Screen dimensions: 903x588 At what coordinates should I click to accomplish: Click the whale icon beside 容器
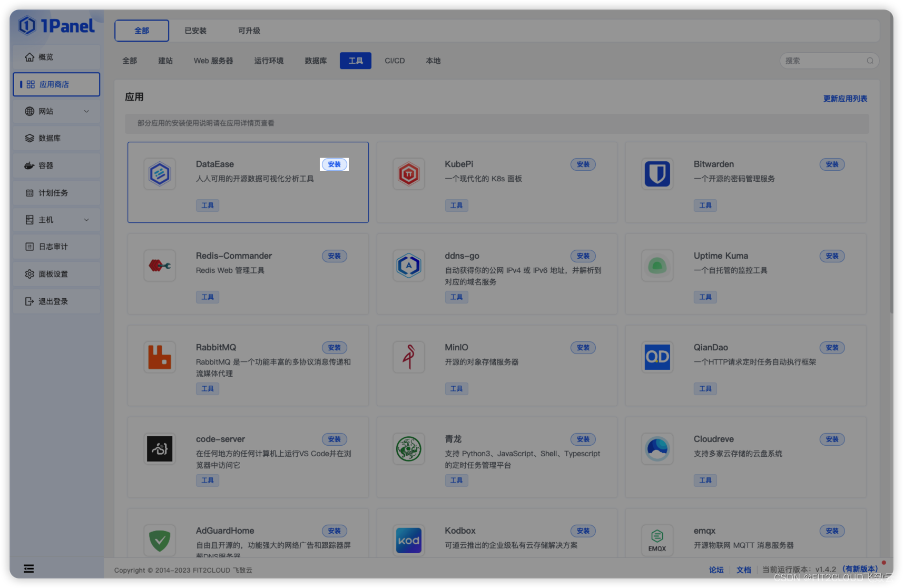click(x=30, y=165)
